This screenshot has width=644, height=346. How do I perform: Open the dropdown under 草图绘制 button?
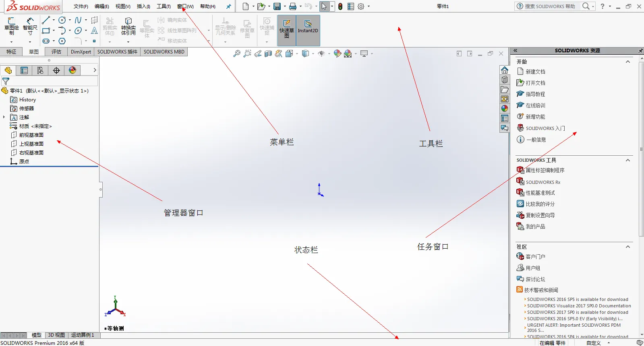click(x=11, y=42)
